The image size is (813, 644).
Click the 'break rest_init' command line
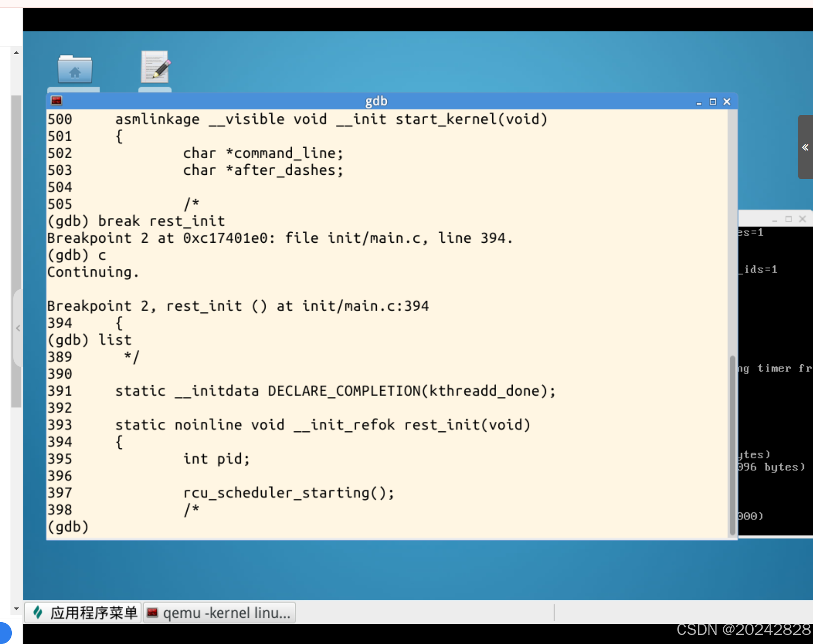136,221
